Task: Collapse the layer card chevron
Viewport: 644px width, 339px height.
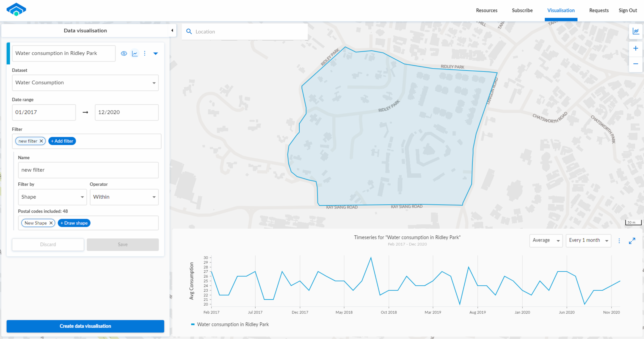Action: coord(156,53)
